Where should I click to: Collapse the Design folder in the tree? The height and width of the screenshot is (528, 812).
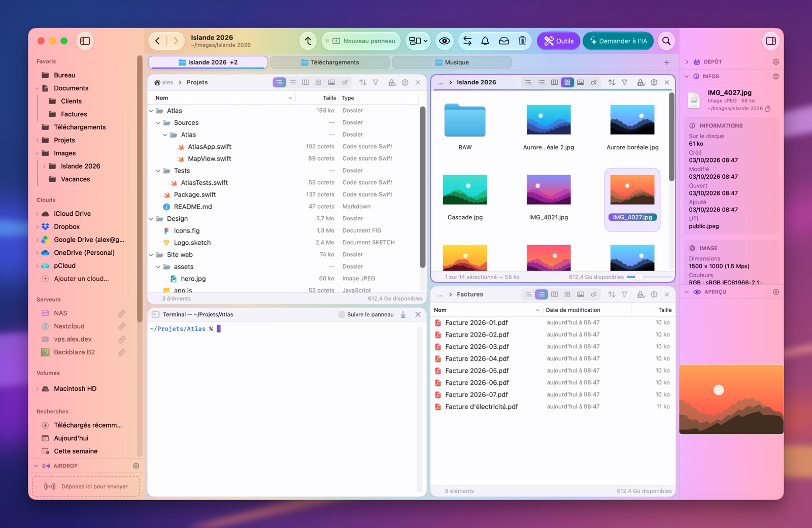[151, 219]
